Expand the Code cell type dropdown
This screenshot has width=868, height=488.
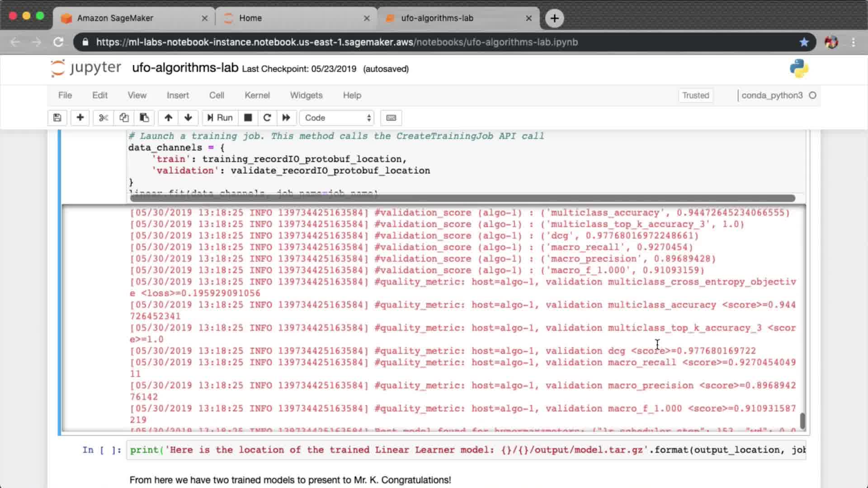pos(337,118)
